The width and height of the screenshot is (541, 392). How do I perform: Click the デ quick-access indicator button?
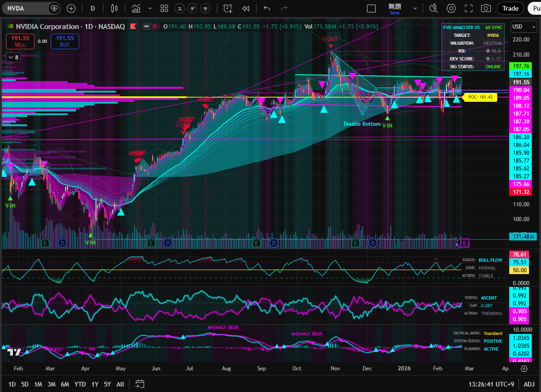click(x=192, y=9)
